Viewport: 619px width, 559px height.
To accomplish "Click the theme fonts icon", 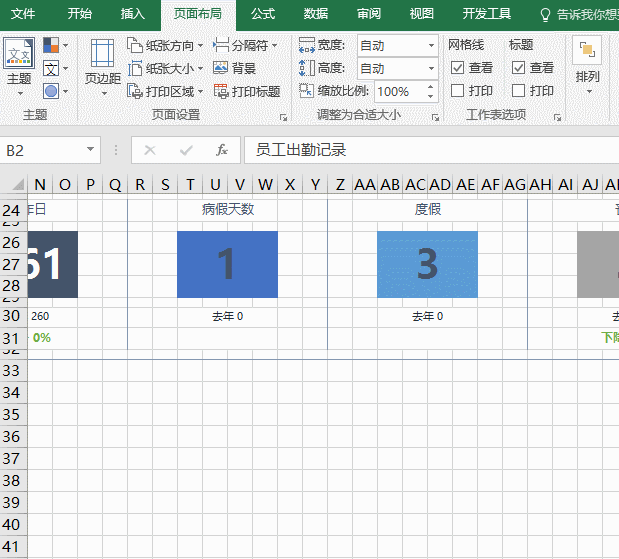I will [51, 68].
